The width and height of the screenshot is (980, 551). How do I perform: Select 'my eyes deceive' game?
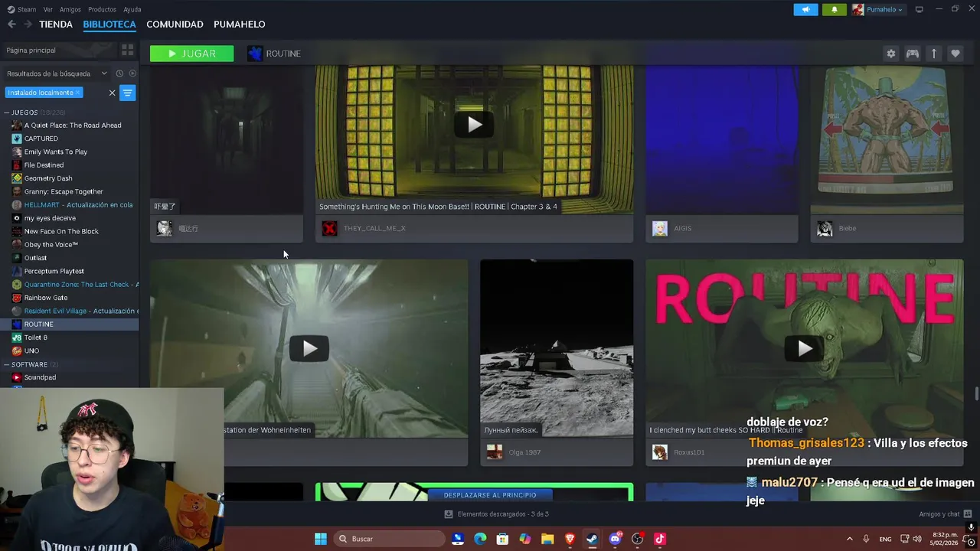pyautogui.click(x=50, y=218)
